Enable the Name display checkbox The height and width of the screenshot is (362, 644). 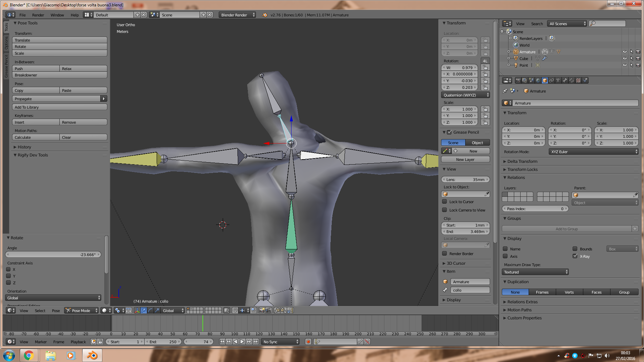pos(505,249)
